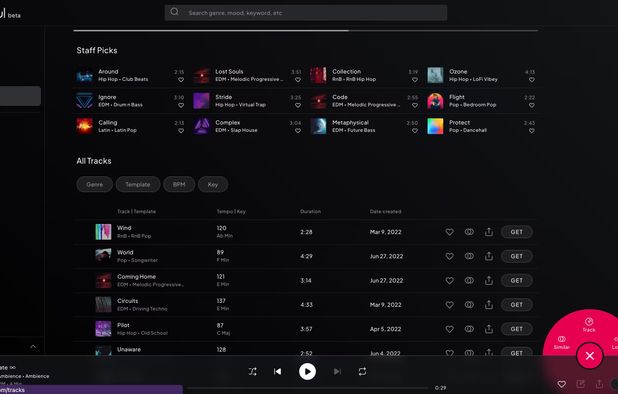
Task: Share the Pilot track
Action: pos(489,329)
